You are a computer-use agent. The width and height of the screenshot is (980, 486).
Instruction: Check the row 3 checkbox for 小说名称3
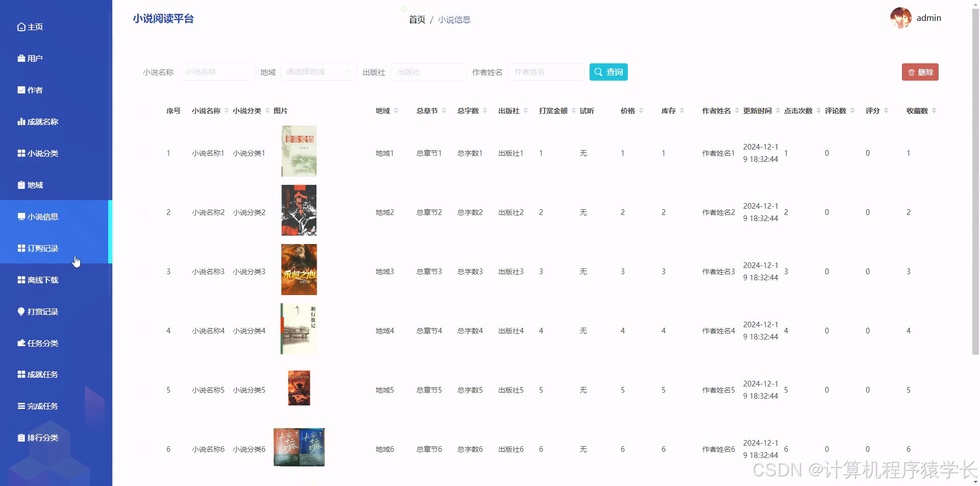click(144, 272)
